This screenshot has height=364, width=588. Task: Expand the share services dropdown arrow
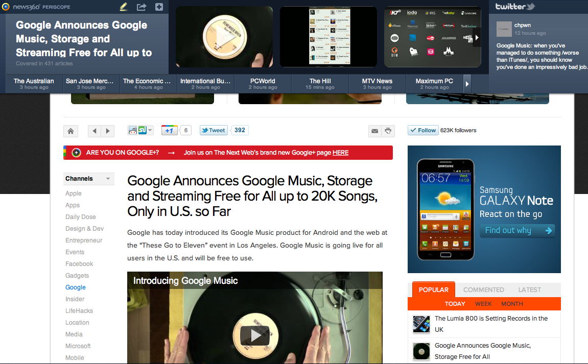150,130
